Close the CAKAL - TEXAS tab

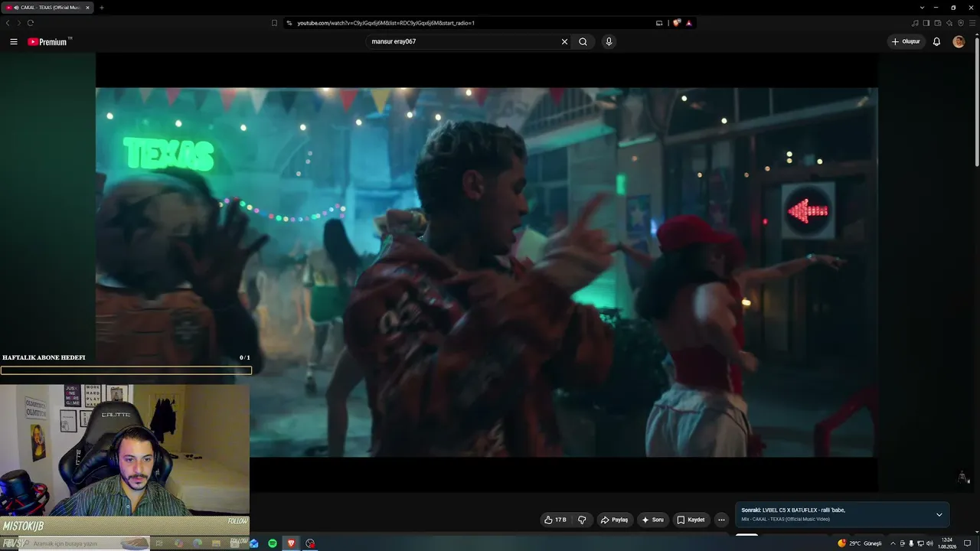tap(87, 8)
